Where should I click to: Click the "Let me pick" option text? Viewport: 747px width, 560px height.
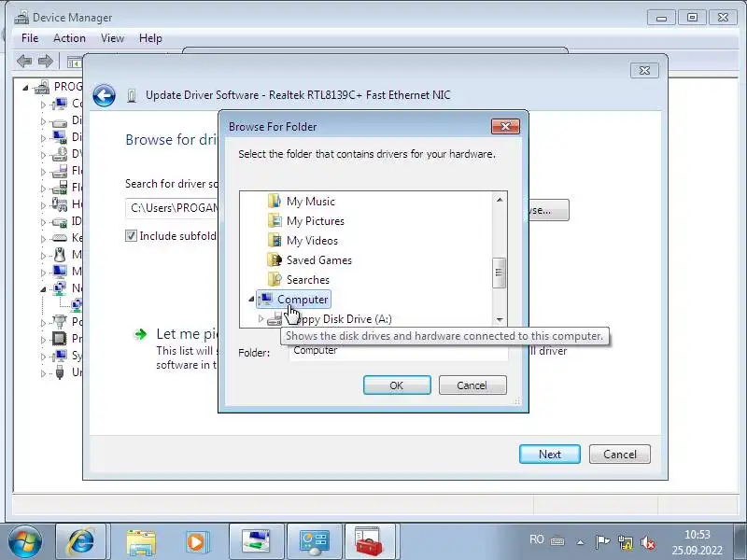pos(188,334)
